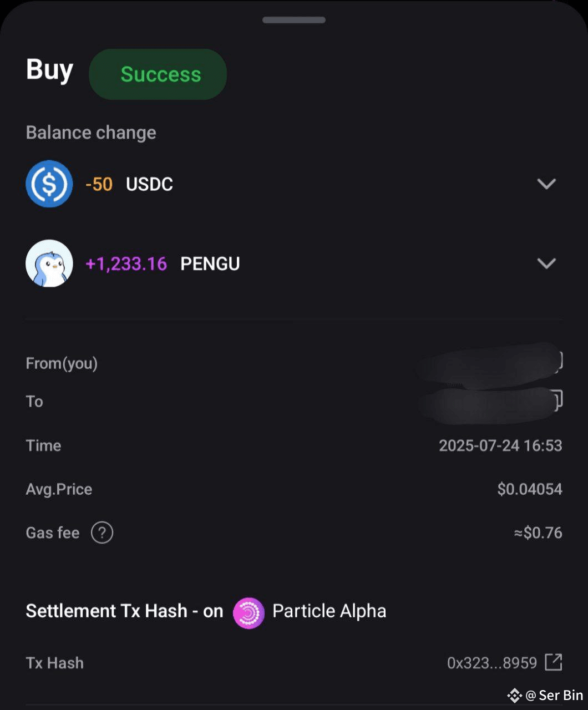
Task: Grab the sheet drag handle at top
Action: [x=294, y=20]
